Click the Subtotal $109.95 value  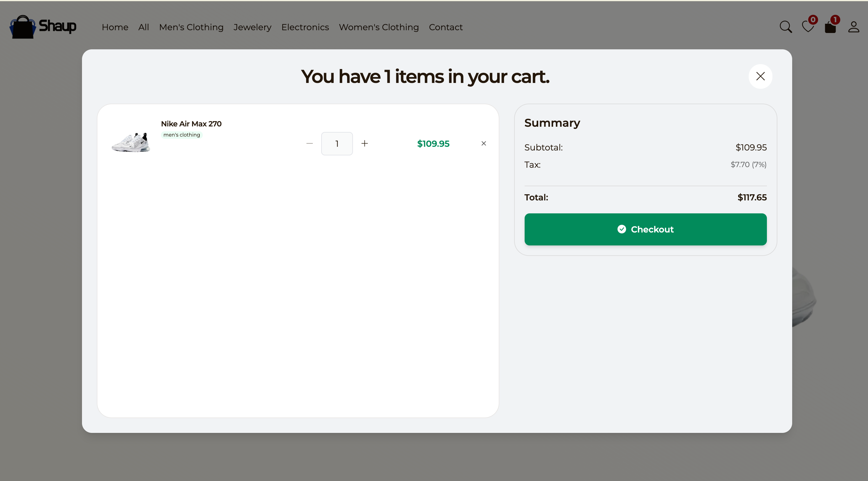click(751, 147)
